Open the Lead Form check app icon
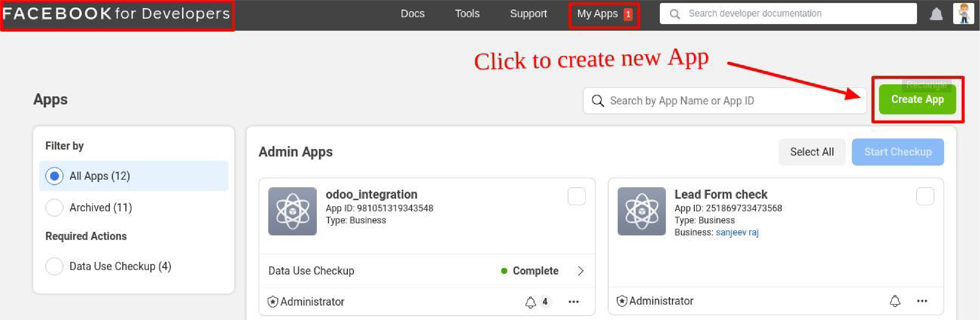The width and height of the screenshot is (980, 320). [x=641, y=211]
